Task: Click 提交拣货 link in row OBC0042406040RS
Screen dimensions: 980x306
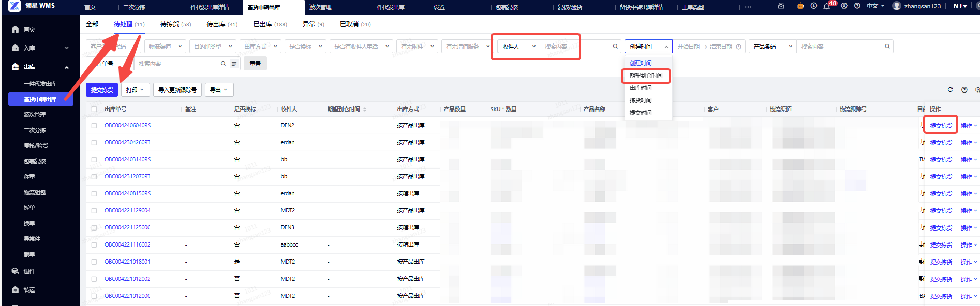Action: coord(941,126)
